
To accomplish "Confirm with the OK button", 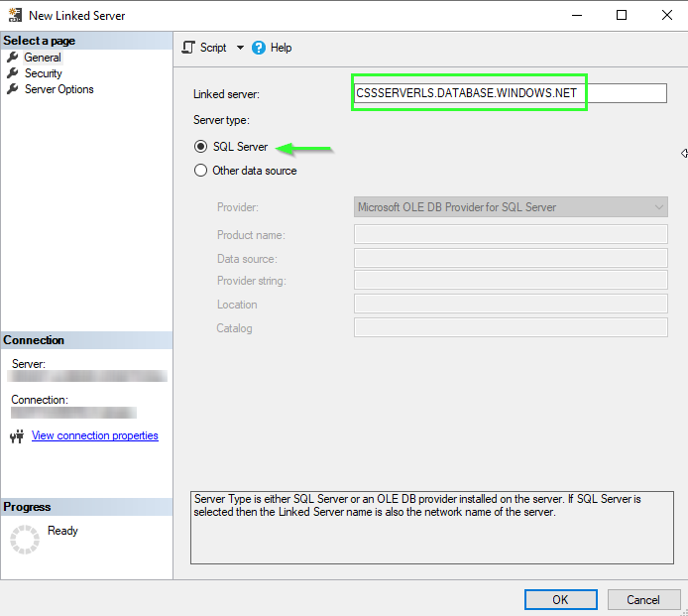I will (561, 600).
